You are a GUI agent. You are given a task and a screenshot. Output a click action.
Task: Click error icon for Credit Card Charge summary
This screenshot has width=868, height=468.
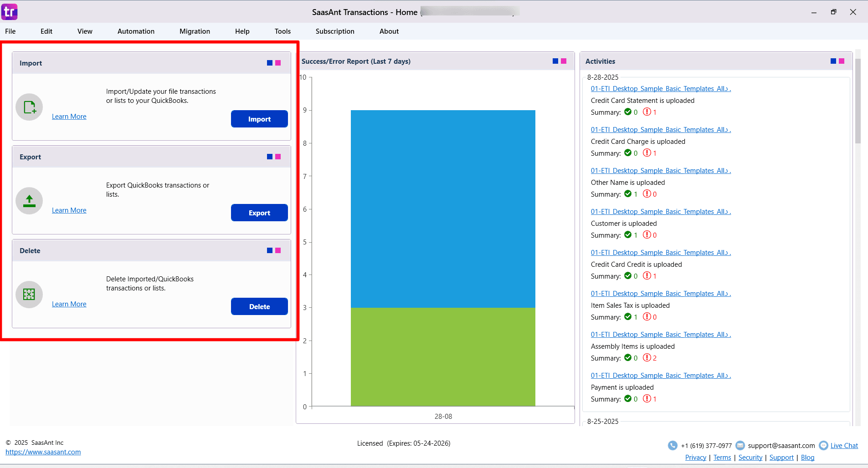pos(647,153)
